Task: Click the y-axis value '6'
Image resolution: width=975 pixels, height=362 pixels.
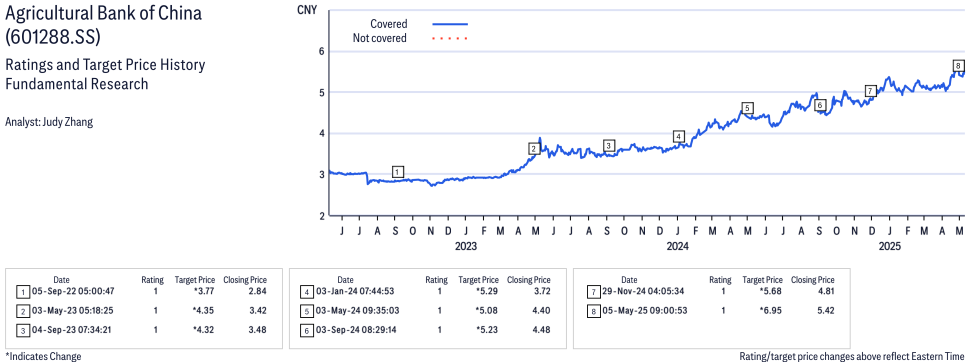Action: tap(321, 52)
